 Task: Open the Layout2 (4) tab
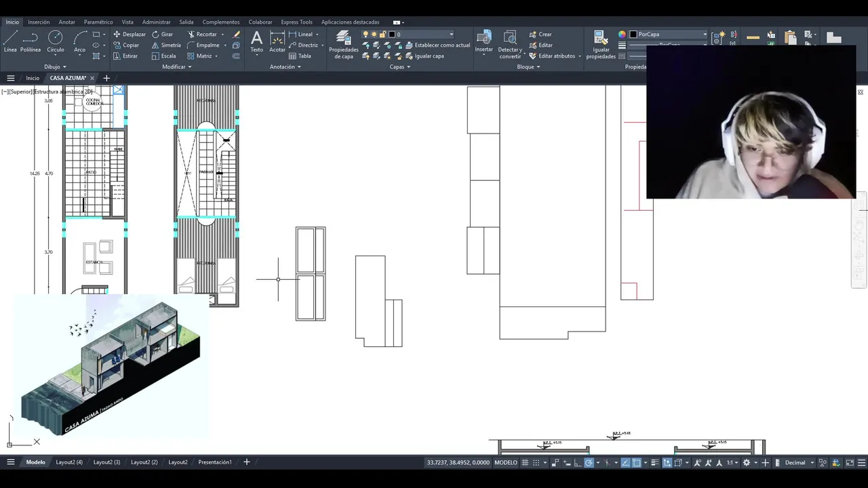tap(69, 462)
